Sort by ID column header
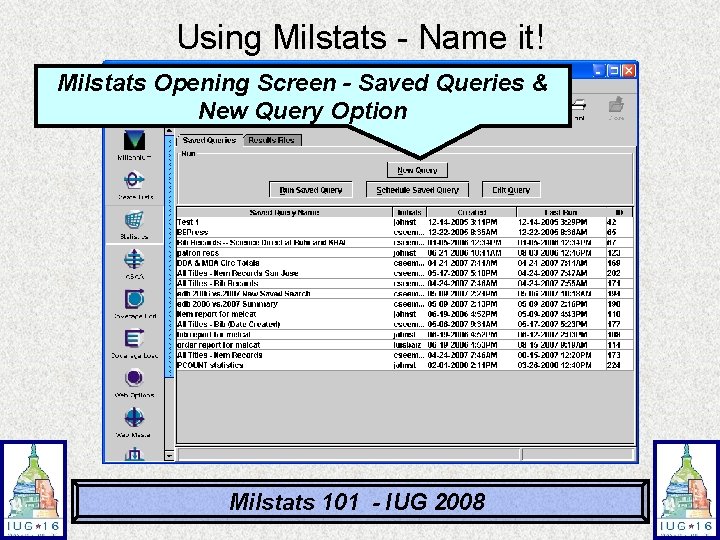The width and height of the screenshot is (720, 540). (x=619, y=212)
